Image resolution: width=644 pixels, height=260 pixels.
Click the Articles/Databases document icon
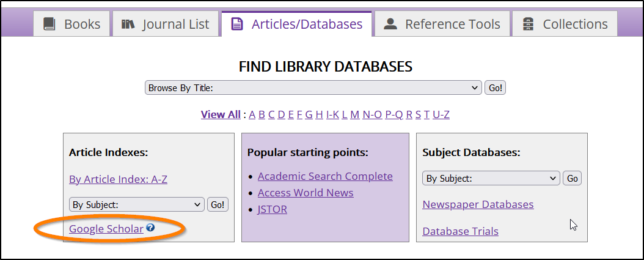(x=236, y=24)
